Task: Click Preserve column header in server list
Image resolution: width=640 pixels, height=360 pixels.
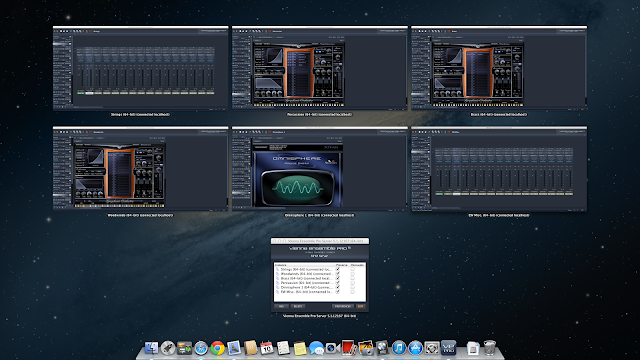Action: pos(341,265)
